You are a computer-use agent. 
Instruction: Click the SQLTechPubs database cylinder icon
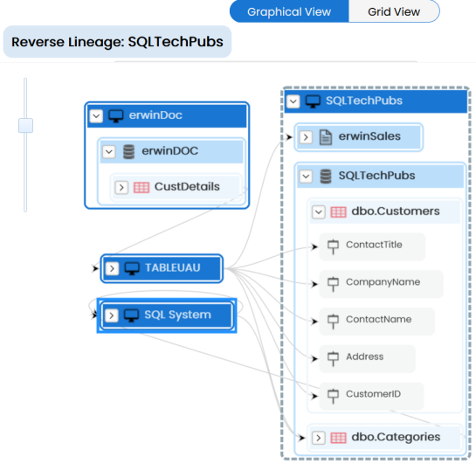click(326, 177)
